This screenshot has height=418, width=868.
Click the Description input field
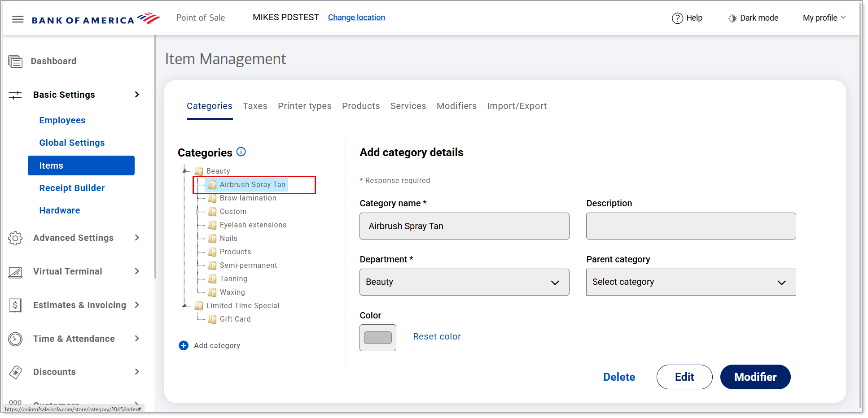pos(691,226)
